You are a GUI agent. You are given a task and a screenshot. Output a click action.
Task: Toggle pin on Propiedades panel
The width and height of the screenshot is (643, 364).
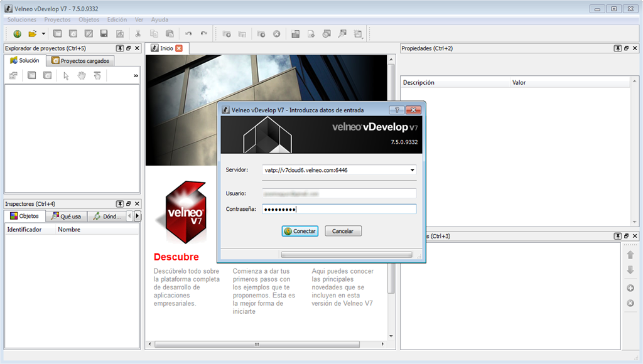click(618, 48)
